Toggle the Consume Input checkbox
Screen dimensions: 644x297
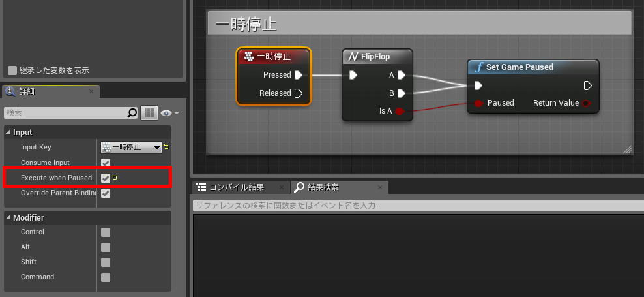(x=106, y=163)
